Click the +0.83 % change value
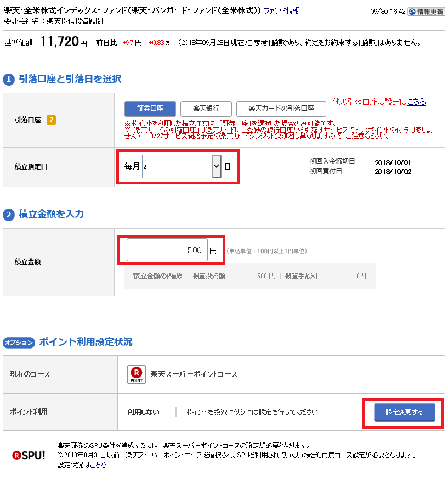The height and width of the screenshot is (488, 448). tap(159, 43)
